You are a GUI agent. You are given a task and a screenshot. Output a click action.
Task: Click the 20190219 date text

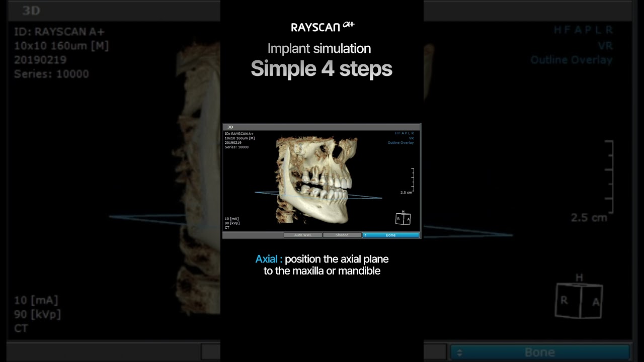click(x=232, y=143)
